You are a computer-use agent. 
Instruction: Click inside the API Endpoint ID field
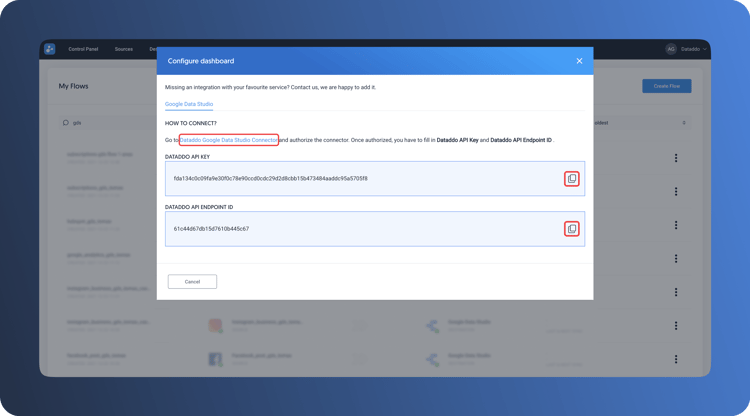coord(375,229)
